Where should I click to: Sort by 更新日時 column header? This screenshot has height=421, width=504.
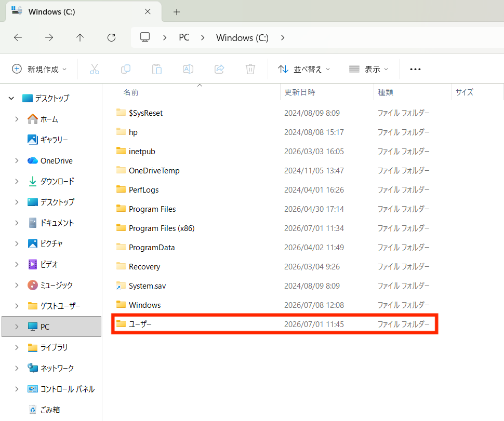pos(300,92)
